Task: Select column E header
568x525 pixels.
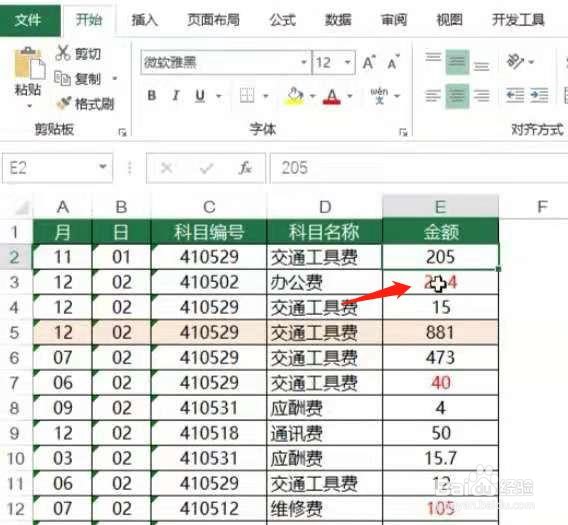Action: coord(440,207)
